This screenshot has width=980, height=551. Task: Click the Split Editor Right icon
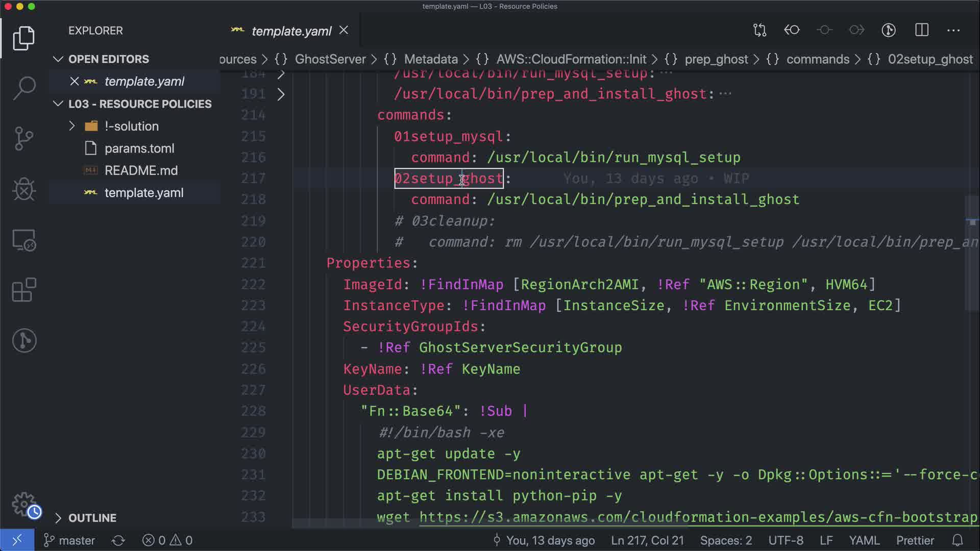click(x=922, y=30)
